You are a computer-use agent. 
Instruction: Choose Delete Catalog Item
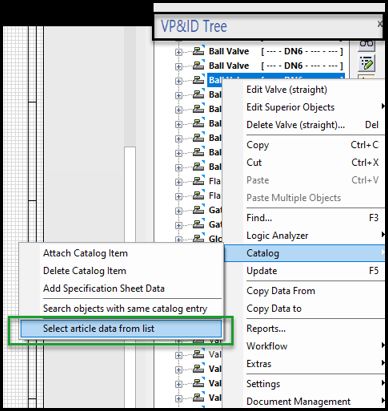tap(85, 271)
